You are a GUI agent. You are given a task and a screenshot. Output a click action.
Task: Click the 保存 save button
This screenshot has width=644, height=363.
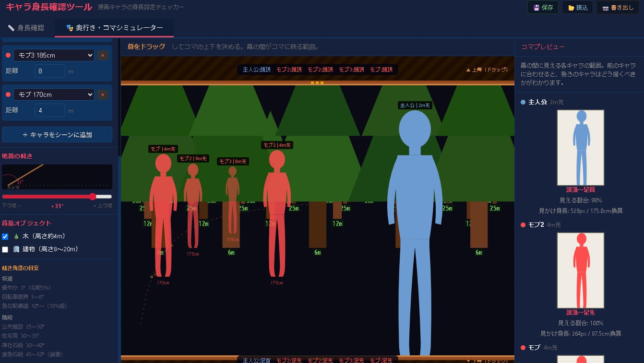click(543, 8)
